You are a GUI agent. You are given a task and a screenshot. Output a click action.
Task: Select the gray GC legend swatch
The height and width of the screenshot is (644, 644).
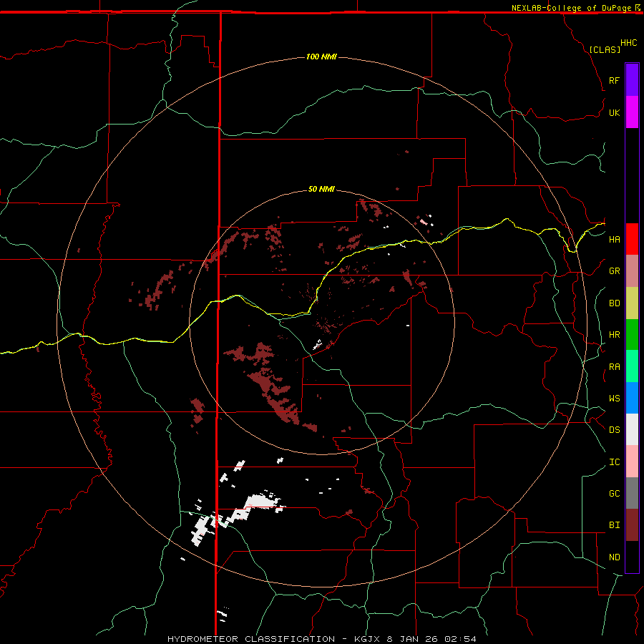(x=632, y=493)
